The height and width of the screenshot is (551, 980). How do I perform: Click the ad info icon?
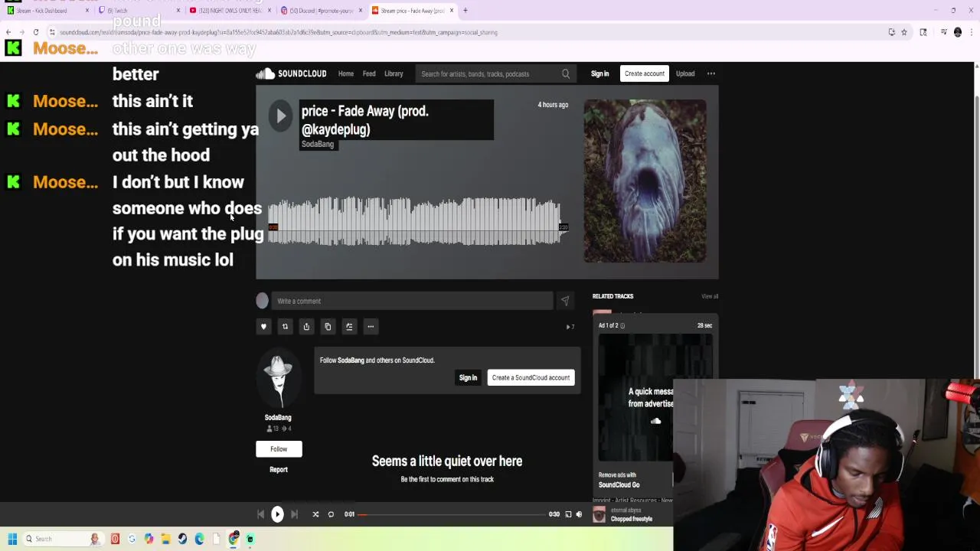[x=622, y=326]
